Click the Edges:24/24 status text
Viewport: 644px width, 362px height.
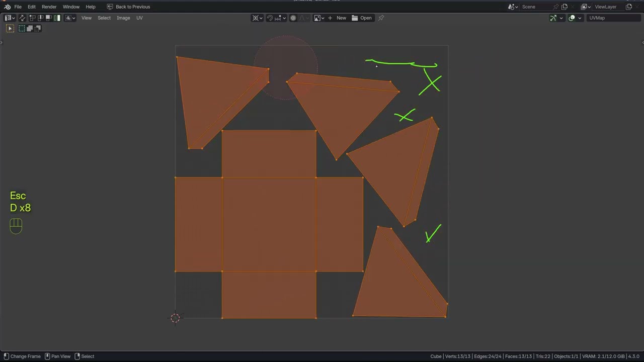tap(488, 356)
